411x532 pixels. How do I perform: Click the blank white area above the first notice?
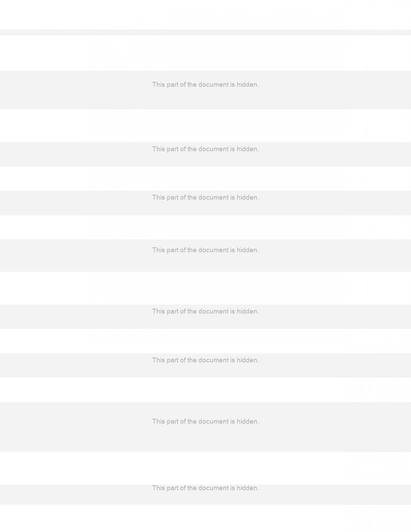[205, 53]
